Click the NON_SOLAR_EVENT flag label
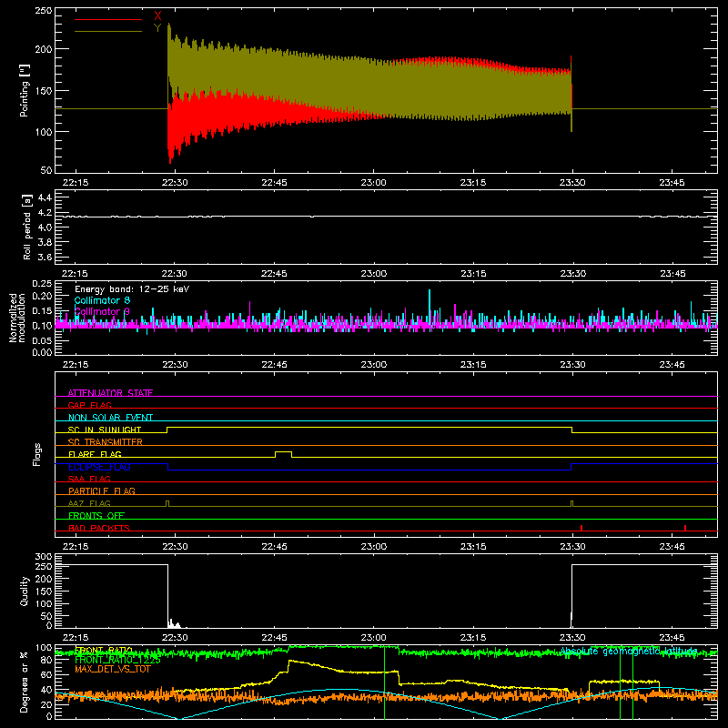 coord(110,418)
